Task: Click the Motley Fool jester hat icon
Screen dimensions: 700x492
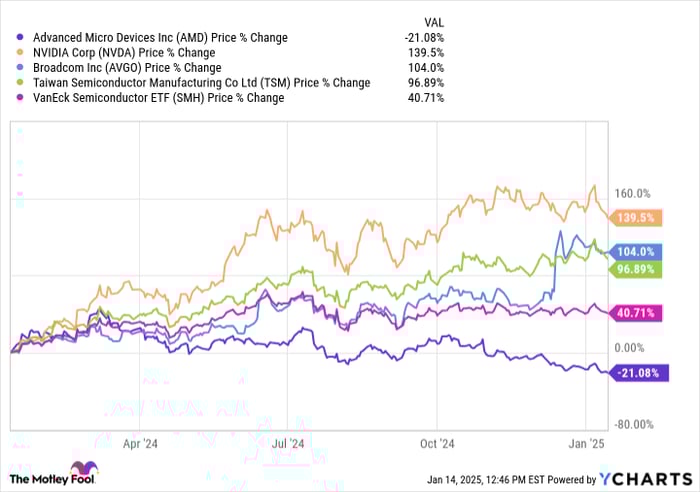Action: [x=82, y=469]
